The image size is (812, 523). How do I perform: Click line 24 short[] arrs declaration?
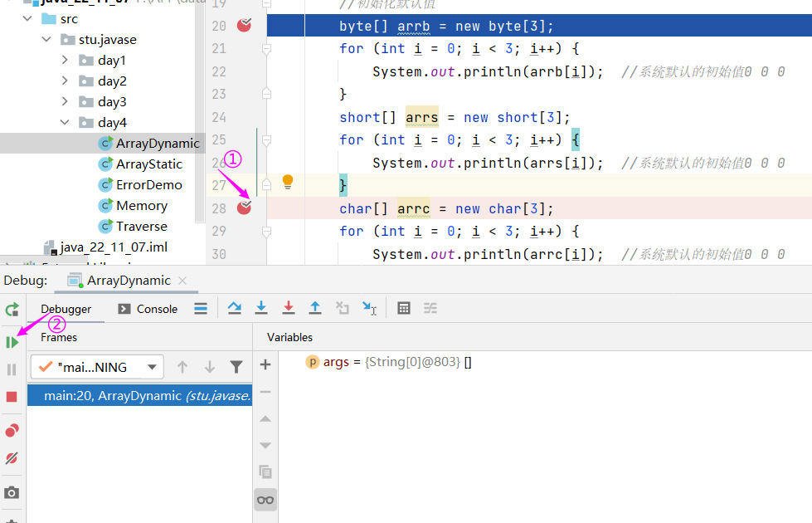455,118
